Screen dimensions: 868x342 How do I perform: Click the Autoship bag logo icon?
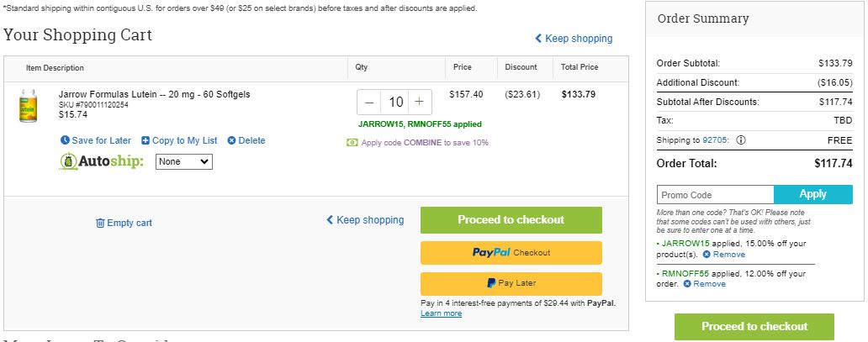(69, 161)
